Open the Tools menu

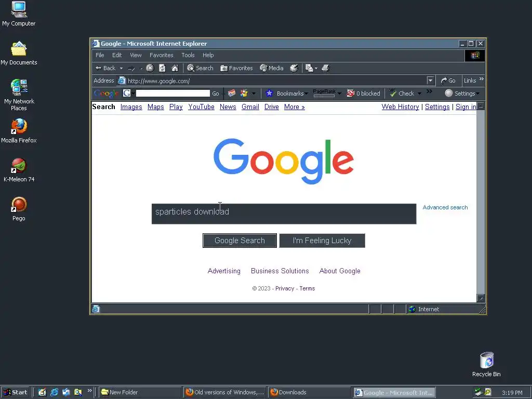pyautogui.click(x=188, y=55)
